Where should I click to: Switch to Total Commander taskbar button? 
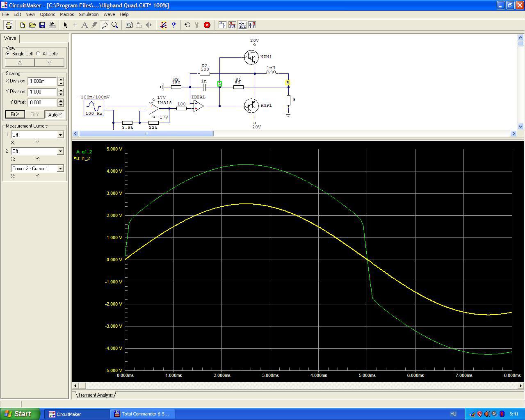click(x=142, y=414)
